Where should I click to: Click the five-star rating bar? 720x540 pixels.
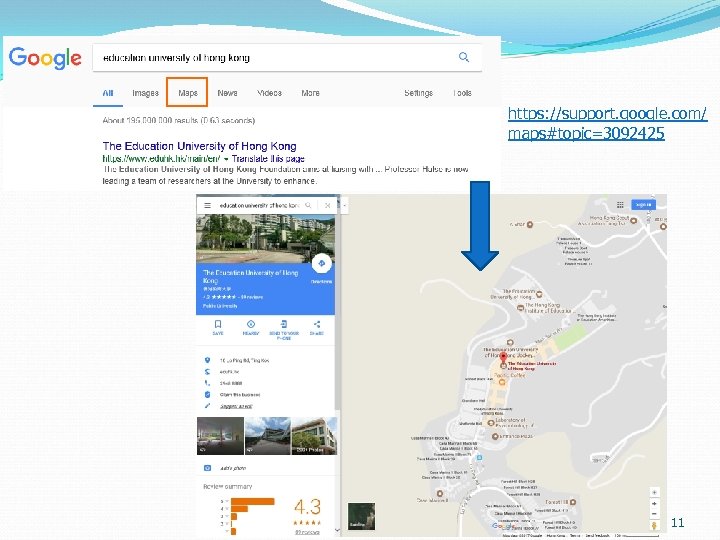click(253, 501)
